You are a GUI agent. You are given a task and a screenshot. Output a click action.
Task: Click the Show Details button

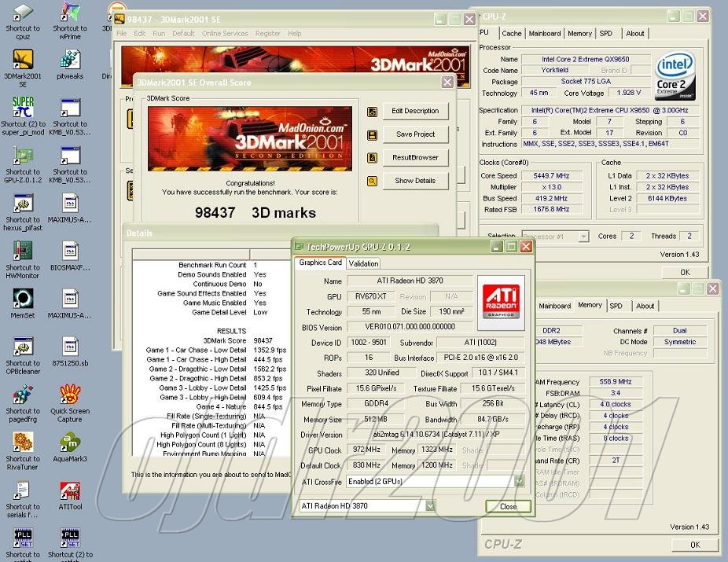point(415,181)
